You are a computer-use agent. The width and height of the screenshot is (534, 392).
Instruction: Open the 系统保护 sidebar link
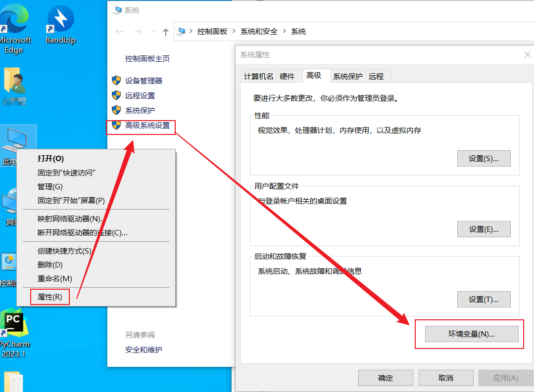pos(140,111)
